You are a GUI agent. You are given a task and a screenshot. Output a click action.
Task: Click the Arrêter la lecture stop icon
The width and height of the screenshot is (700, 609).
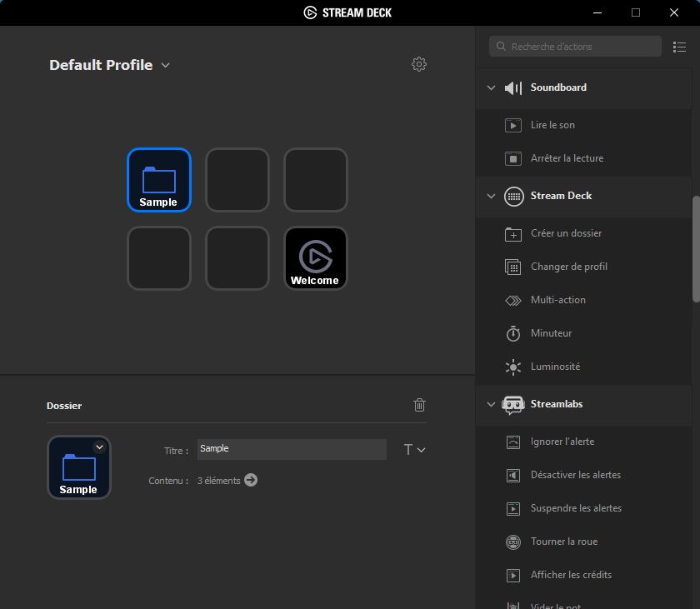[513, 158]
